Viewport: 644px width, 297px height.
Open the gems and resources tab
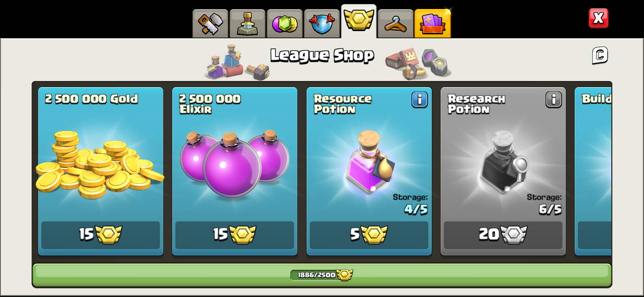pyautogui.click(x=285, y=24)
